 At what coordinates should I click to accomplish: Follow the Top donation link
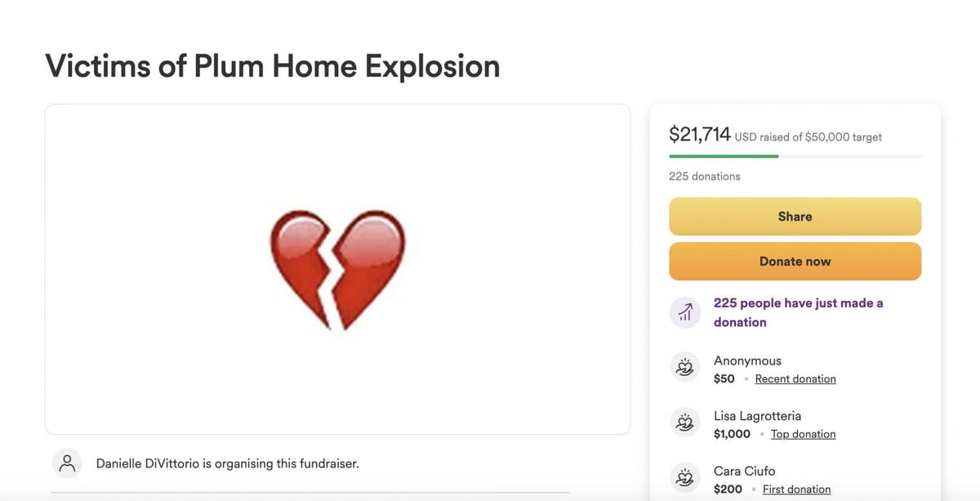coord(803,433)
